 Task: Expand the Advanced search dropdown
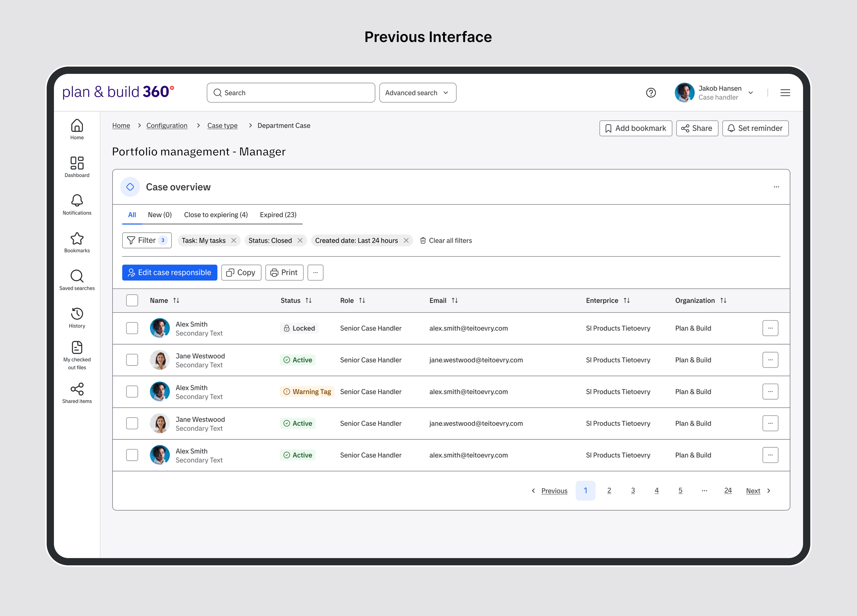(418, 93)
